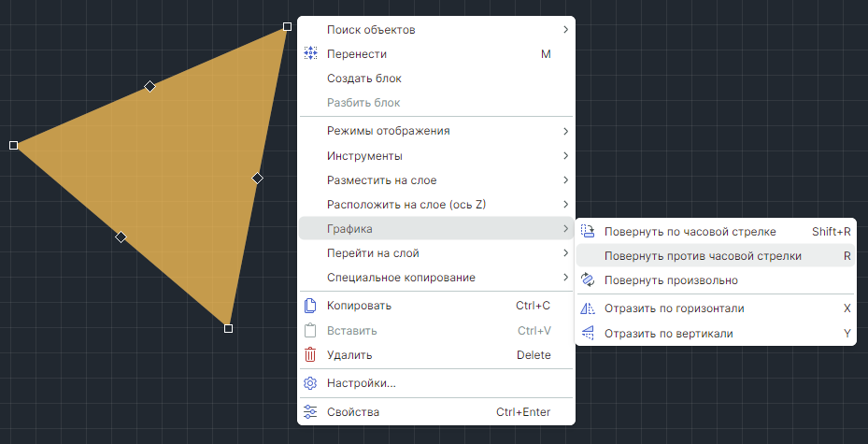Choose Перенести from the context menu
This screenshot has width=868, height=444.
click(x=436, y=53)
